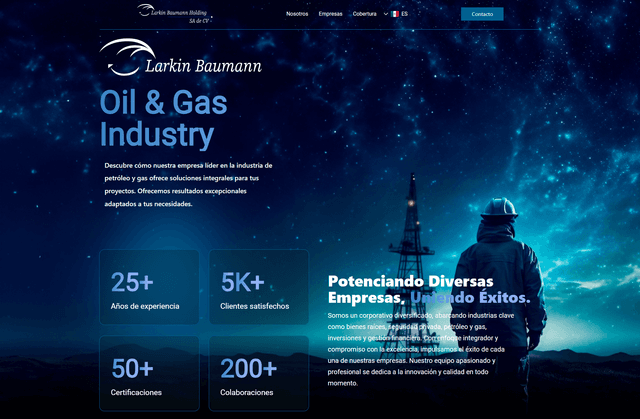Go to the Empresas section
Screen dimensions: 640x419
(330, 14)
